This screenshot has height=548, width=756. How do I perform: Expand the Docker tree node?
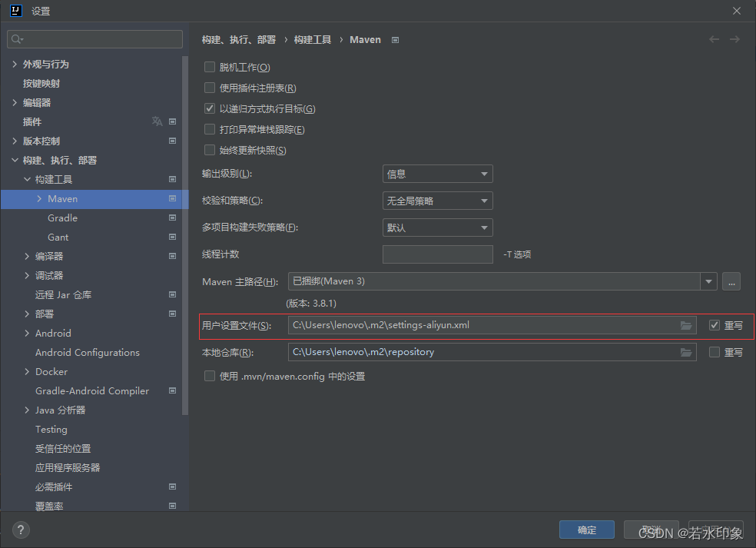(x=27, y=371)
